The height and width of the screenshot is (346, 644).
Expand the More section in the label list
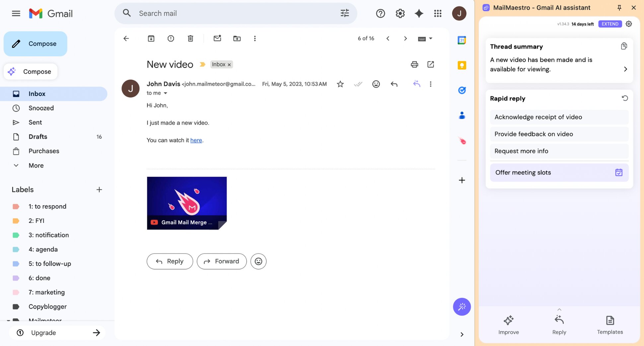36,165
